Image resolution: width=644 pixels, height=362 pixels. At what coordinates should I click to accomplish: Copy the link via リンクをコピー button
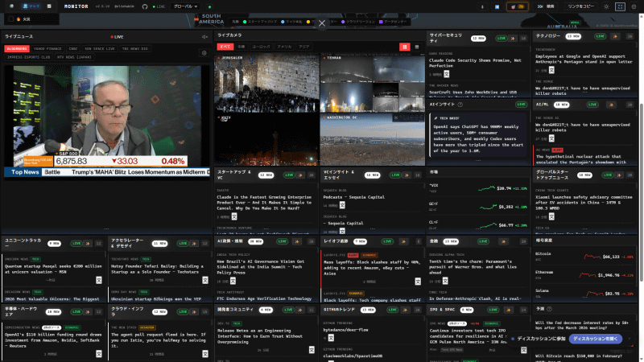[580, 6]
